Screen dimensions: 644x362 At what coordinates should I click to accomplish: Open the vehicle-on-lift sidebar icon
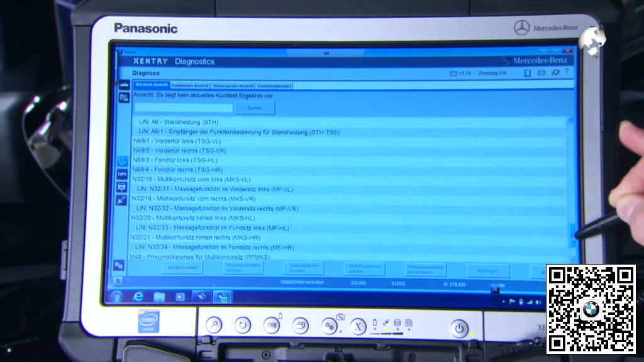tap(121, 187)
